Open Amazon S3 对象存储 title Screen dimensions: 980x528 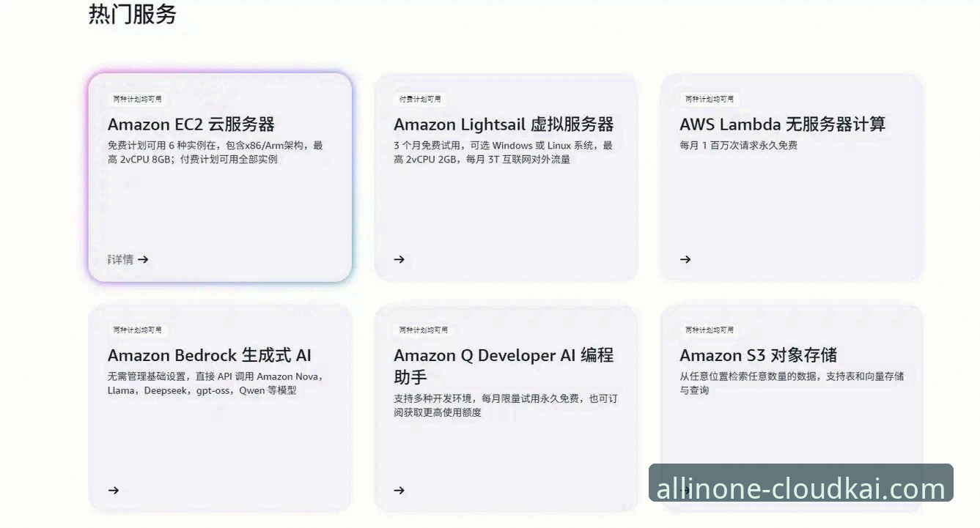[759, 356]
